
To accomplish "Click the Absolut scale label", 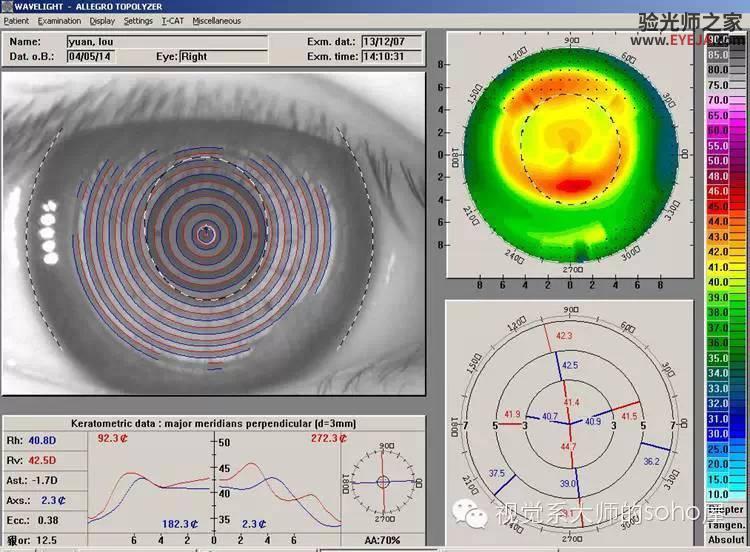I will click(x=726, y=540).
